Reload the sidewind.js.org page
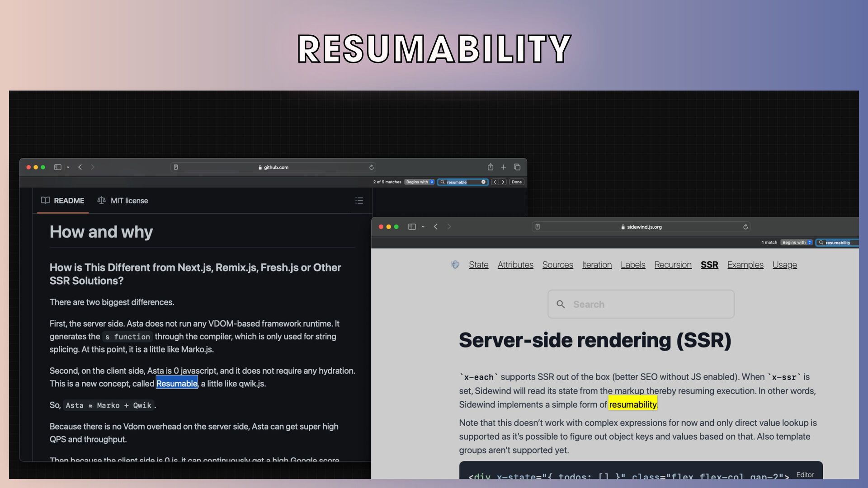 coord(745,227)
